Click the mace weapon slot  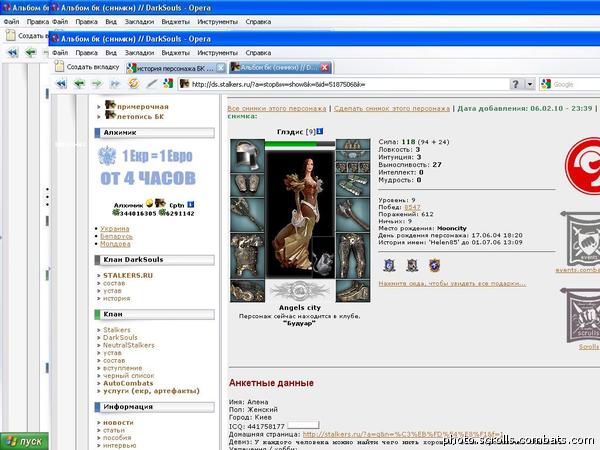247,215
